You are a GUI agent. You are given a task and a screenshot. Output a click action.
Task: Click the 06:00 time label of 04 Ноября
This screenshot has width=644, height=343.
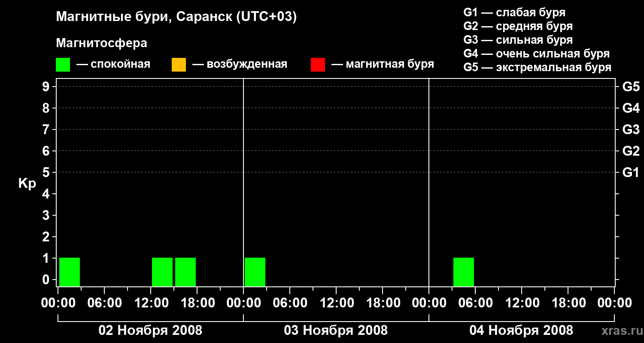click(475, 303)
